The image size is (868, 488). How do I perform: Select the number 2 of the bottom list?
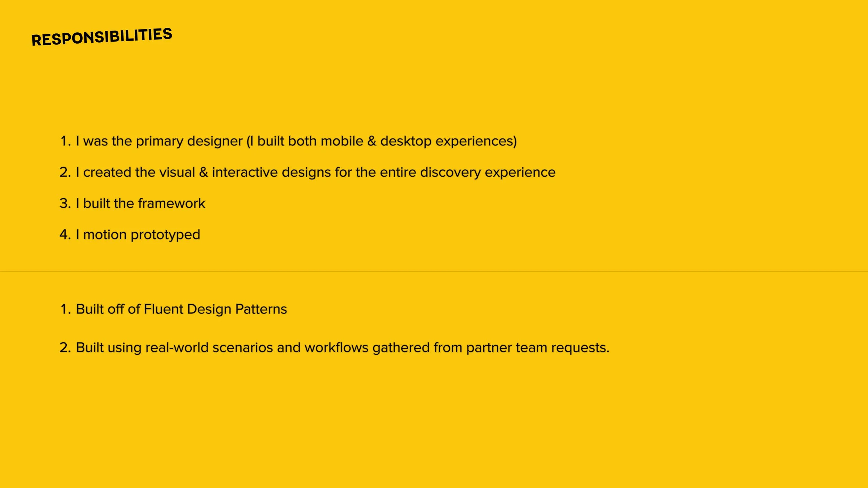[65, 347]
